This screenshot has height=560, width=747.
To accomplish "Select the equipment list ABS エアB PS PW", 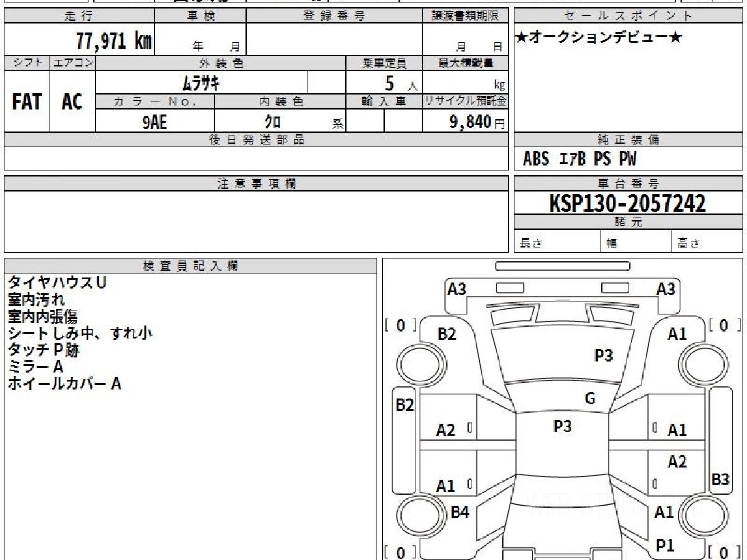I will [x=580, y=159].
